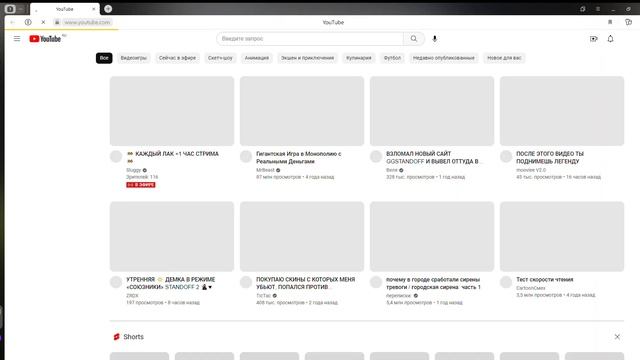Viewport: 640px width, 360px height.
Task: Open the Create video camera icon
Action: [x=593, y=39]
